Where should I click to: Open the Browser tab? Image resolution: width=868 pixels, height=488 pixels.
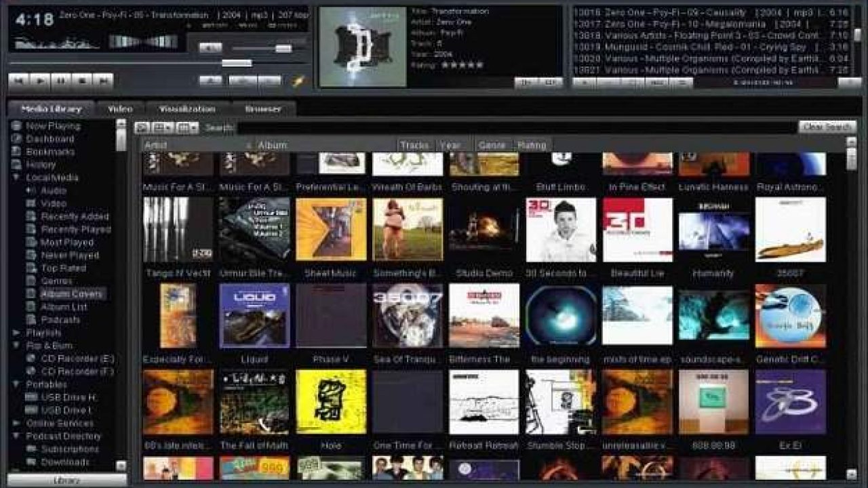[x=263, y=109]
